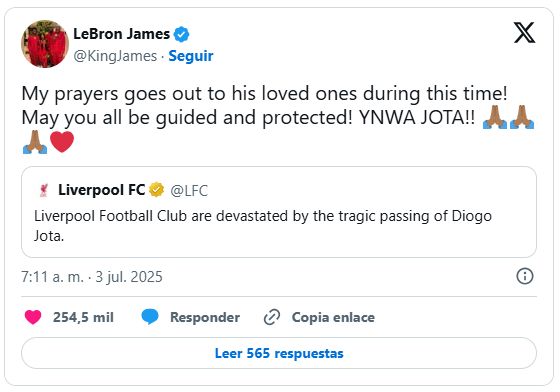Click the 254,5 mil likes count
The height and width of the screenshot is (392, 560).
click(x=83, y=317)
